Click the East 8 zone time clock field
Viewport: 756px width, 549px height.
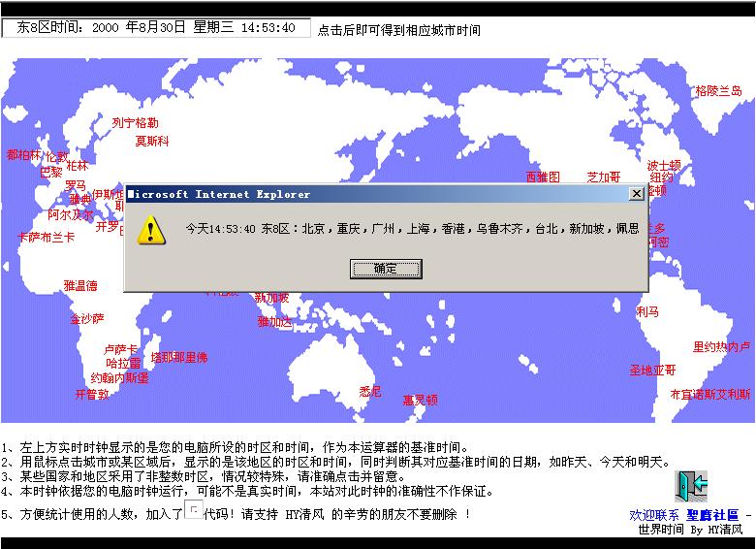click(156, 27)
